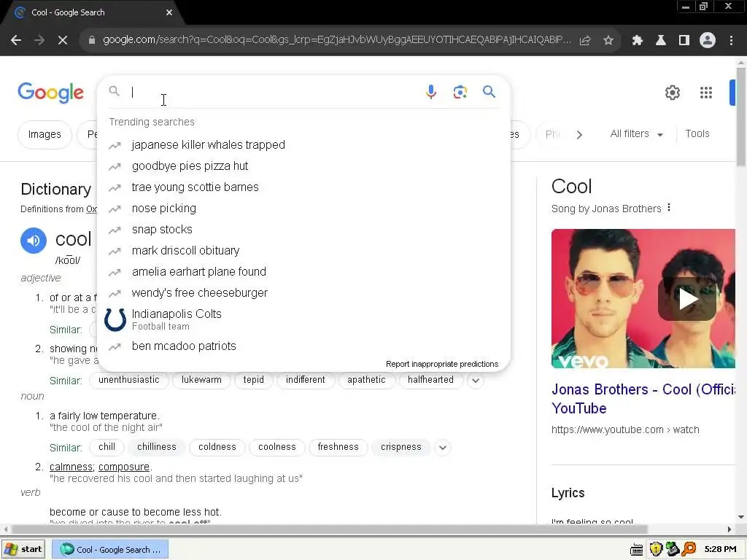
Task: Click the chilliness synonym chip
Action: [x=157, y=447]
